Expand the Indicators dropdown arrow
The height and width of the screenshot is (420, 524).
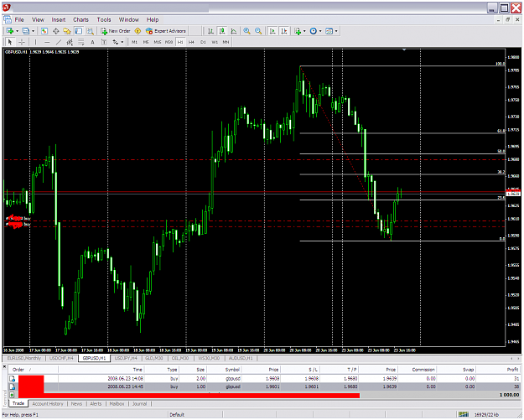tap(304, 31)
